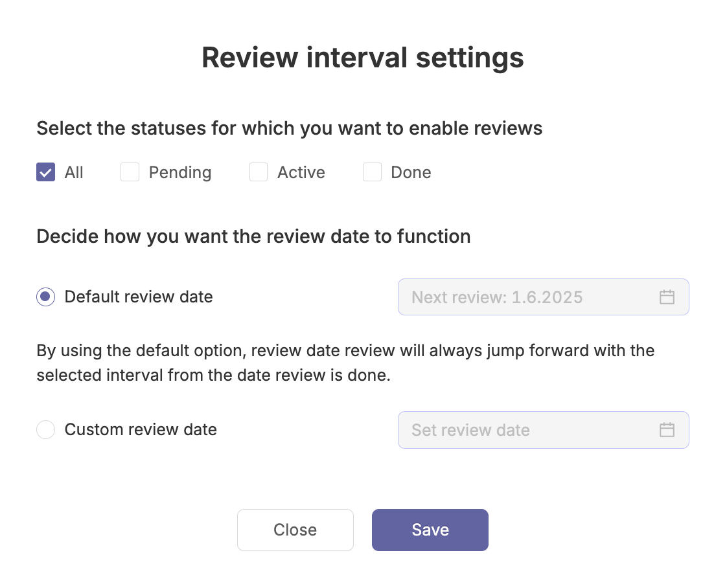Click the default option explanation paragraph
727x588 pixels.
[345, 363]
